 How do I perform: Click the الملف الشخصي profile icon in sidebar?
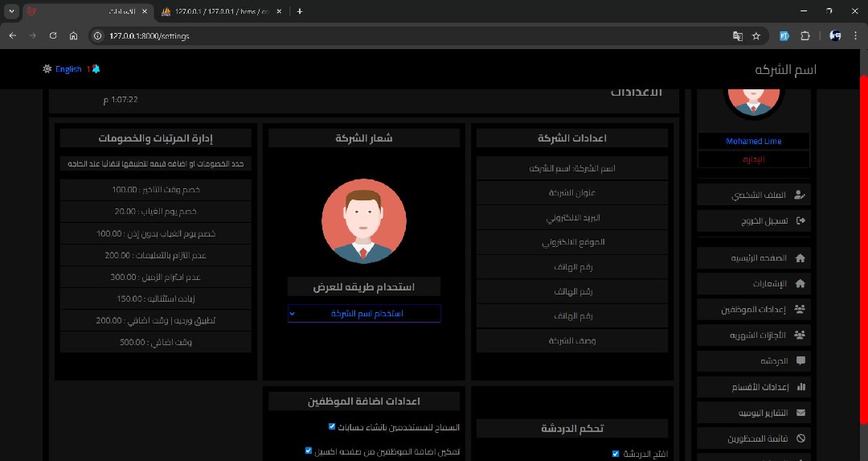pos(800,195)
